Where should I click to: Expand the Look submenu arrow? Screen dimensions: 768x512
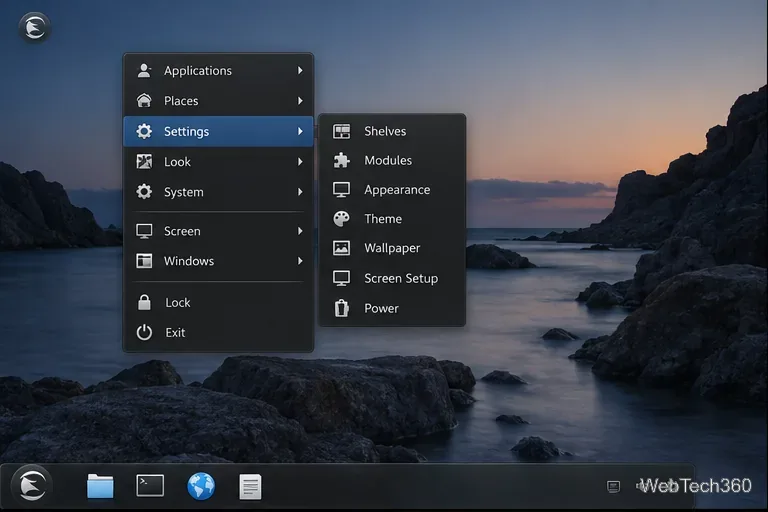(x=300, y=162)
